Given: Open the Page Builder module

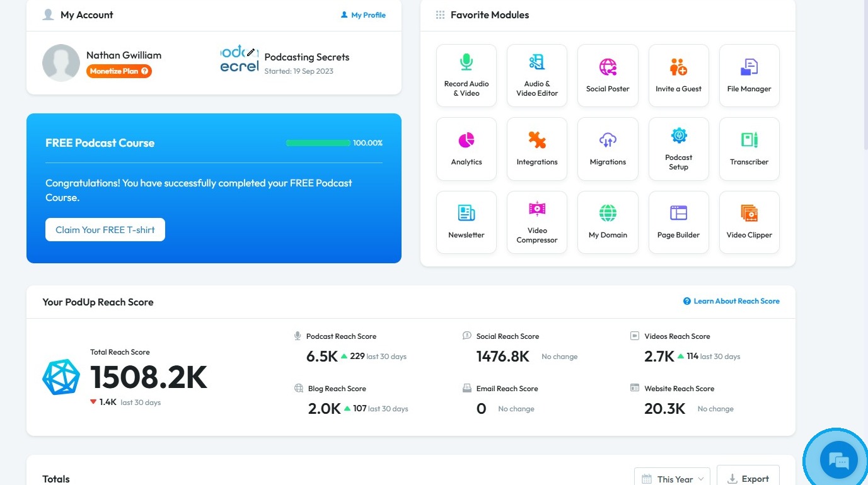Looking at the screenshot, I should 679,222.
